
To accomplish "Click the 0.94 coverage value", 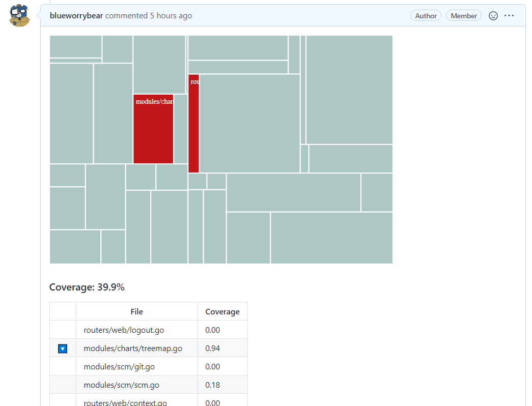I will pos(213,349).
